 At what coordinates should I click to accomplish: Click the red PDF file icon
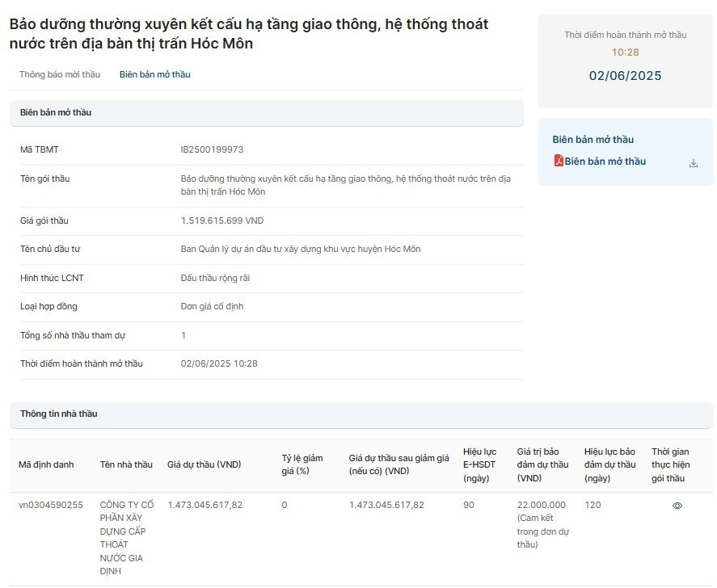(559, 161)
